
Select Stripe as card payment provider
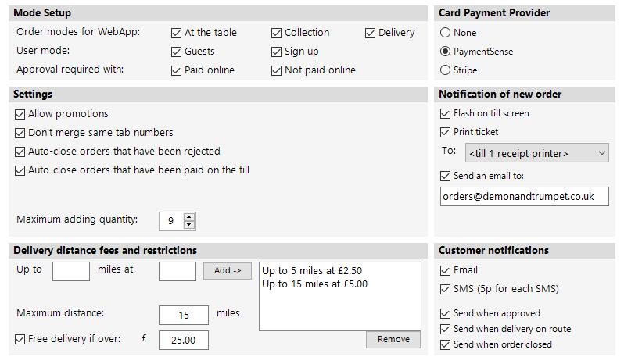(446, 70)
